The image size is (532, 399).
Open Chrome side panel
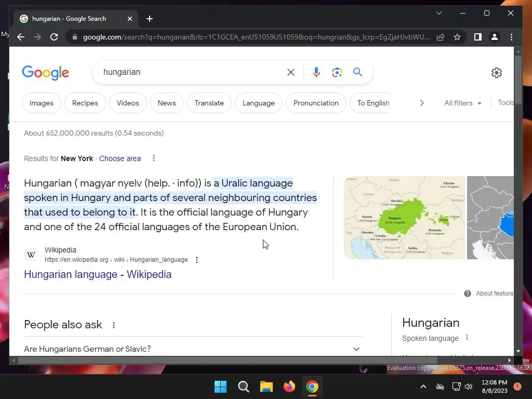pos(478,37)
